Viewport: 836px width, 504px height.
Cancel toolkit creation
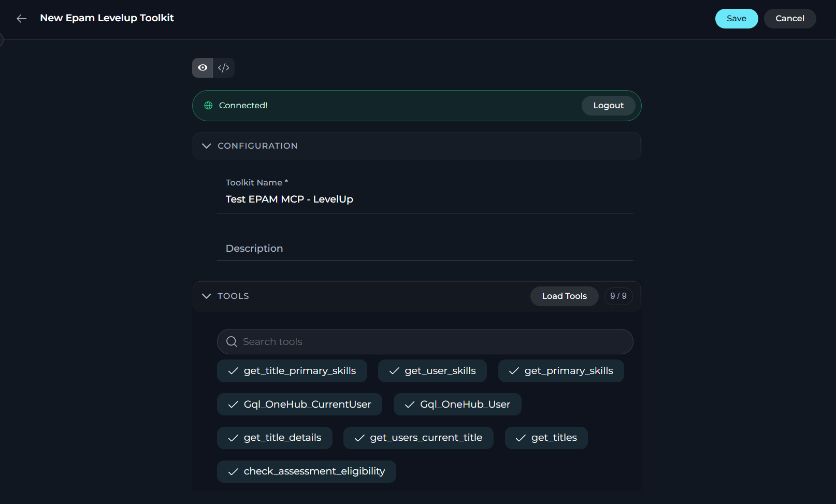pyautogui.click(x=790, y=19)
